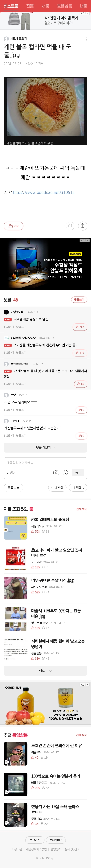
Task: Tap the notification bell icon under the post
Action: tap(70, 225)
